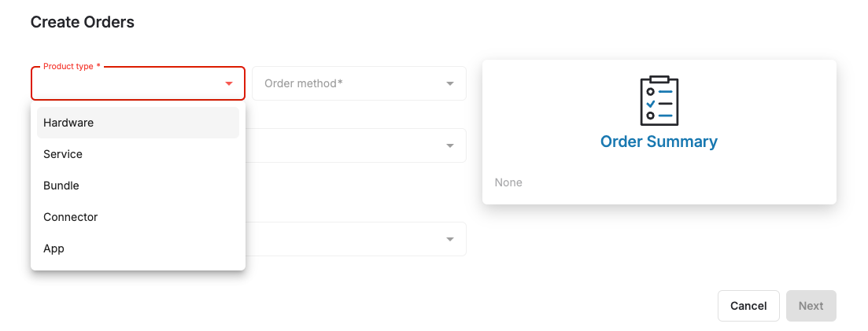Image resolution: width=868 pixels, height=331 pixels.
Task: Choose the App option
Action: (x=138, y=249)
